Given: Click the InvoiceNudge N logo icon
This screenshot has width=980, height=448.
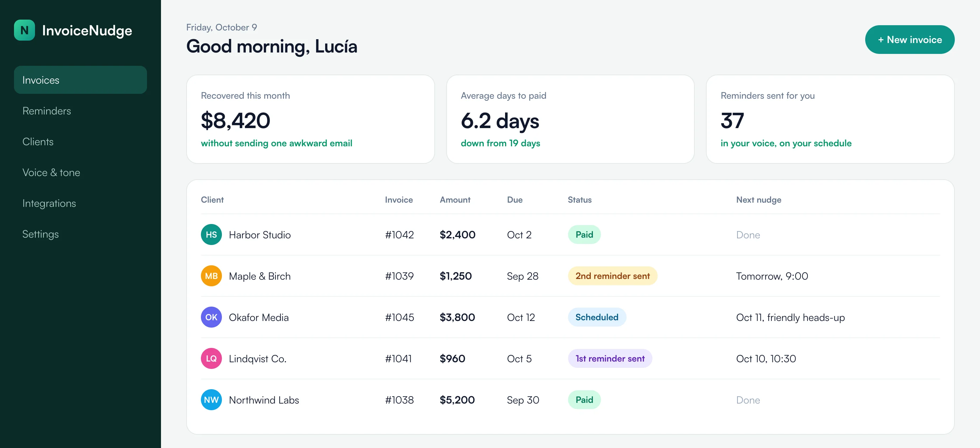Looking at the screenshot, I should pyautogui.click(x=24, y=30).
